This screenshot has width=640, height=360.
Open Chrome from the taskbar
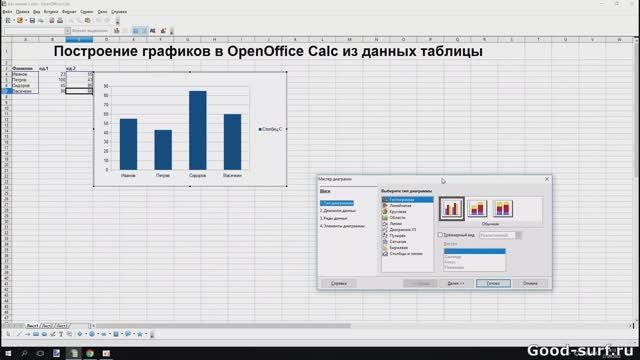pos(90,353)
